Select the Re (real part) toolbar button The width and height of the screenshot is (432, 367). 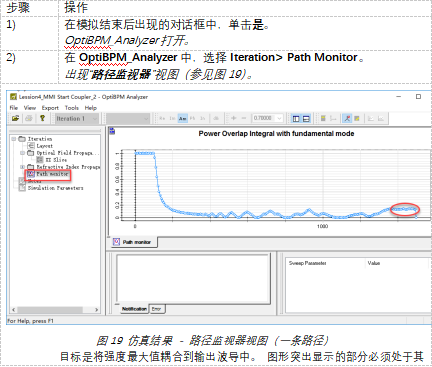[x=162, y=118]
